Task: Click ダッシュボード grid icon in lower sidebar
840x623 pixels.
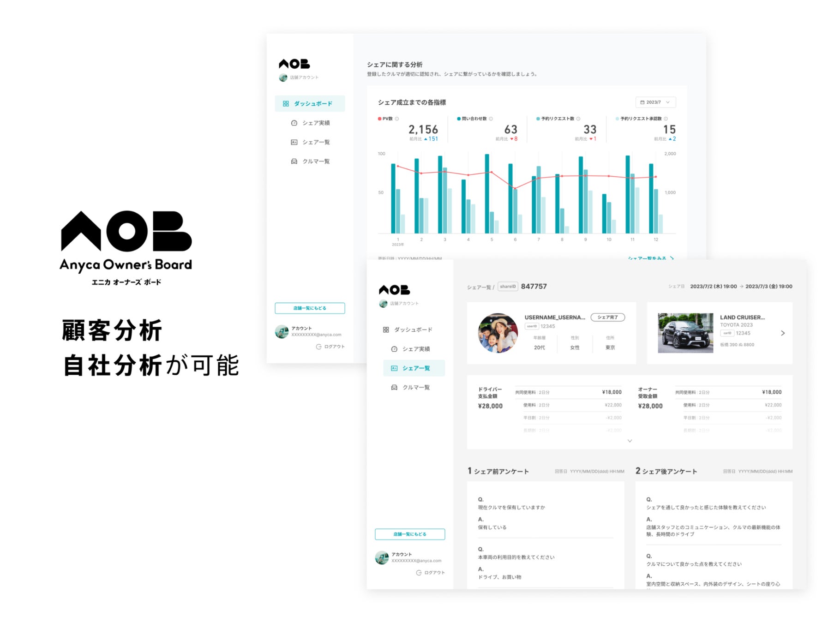Action: point(386,330)
